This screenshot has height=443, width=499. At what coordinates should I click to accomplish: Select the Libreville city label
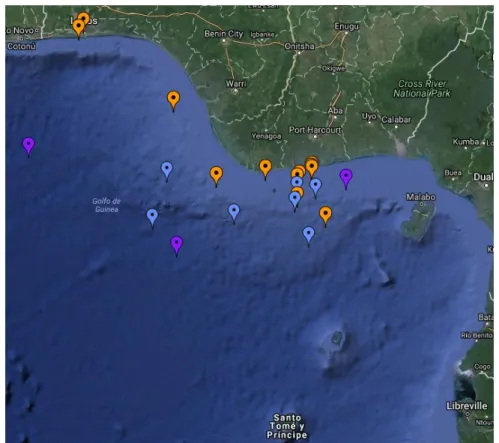(x=467, y=406)
